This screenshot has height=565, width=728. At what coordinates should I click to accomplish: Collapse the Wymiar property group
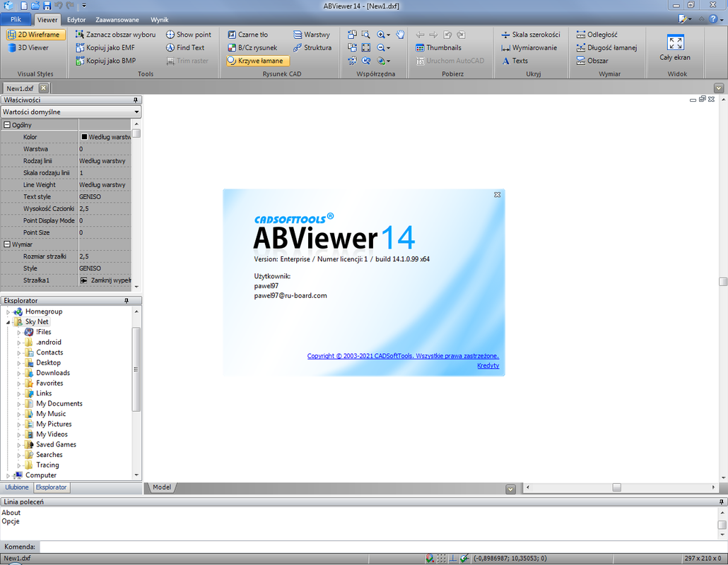tap(7, 244)
